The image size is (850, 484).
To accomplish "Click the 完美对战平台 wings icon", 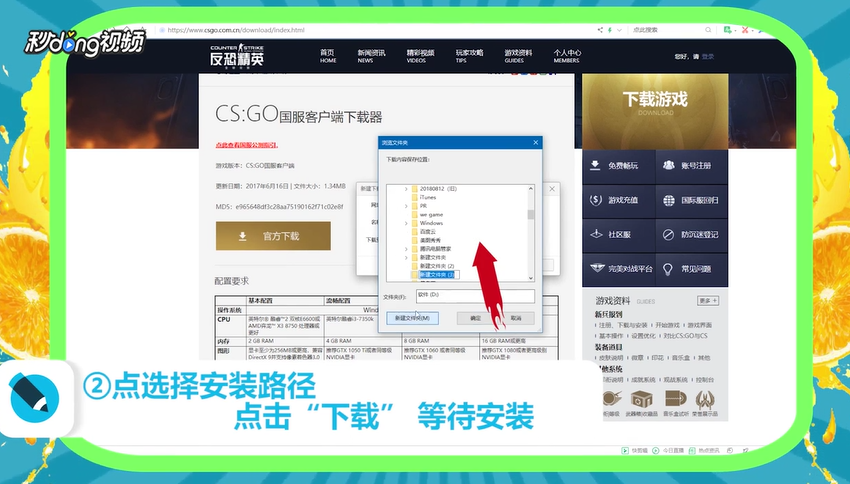I will tap(597, 268).
